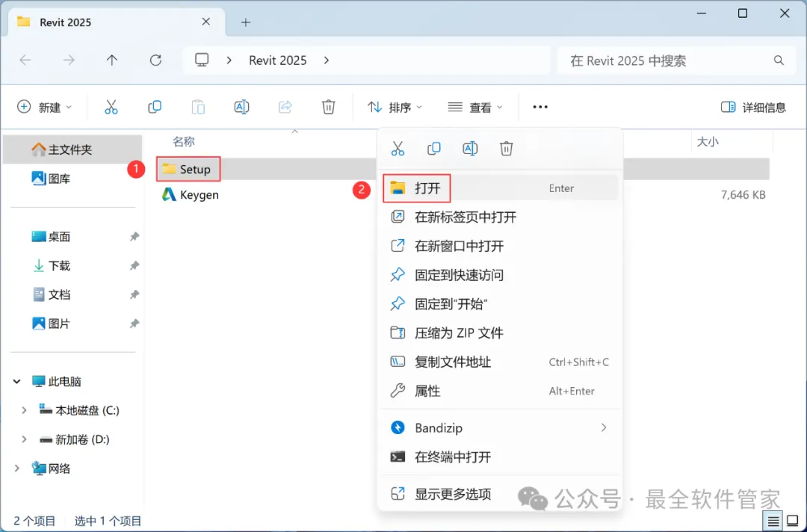The width and height of the screenshot is (807, 532).
Task: Choose 固定到快速访问
Action: (x=500, y=275)
